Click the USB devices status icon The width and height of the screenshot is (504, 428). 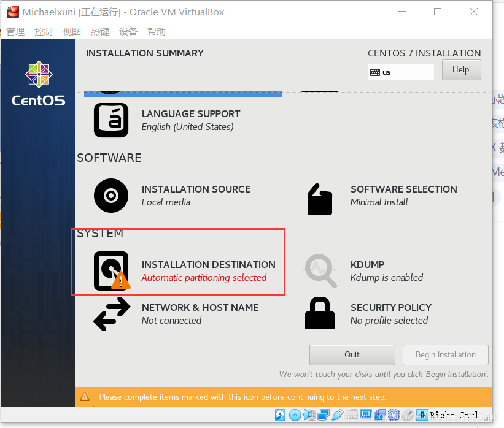tap(338, 415)
